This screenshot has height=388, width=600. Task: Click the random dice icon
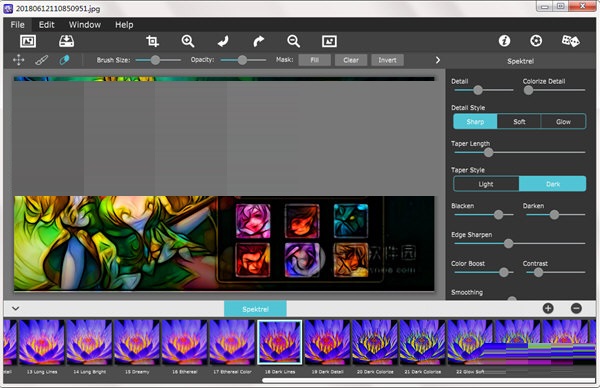(570, 41)
